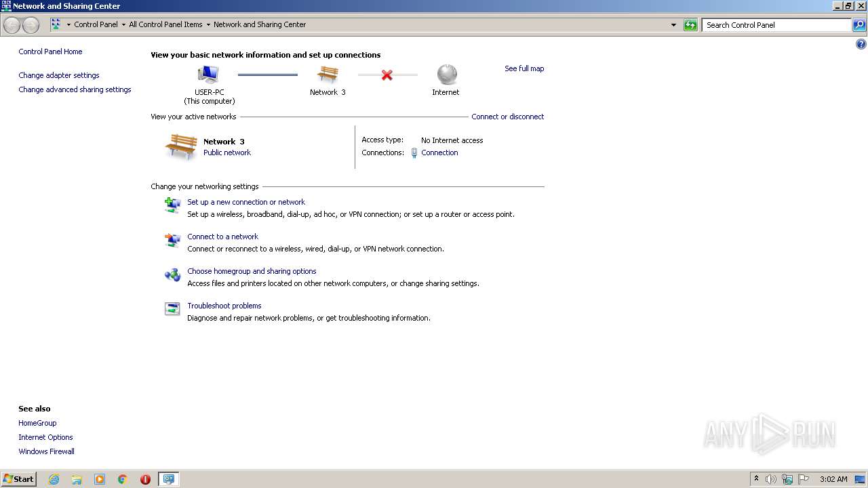Click the Network and Sharing Center taskbar button
This screenshot has width=868, height=488.
tap(168, 479)
